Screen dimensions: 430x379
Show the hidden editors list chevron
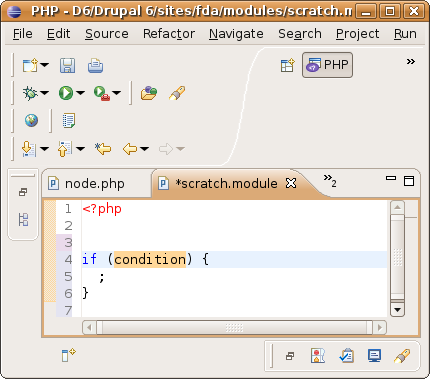(x=330, y=181)
